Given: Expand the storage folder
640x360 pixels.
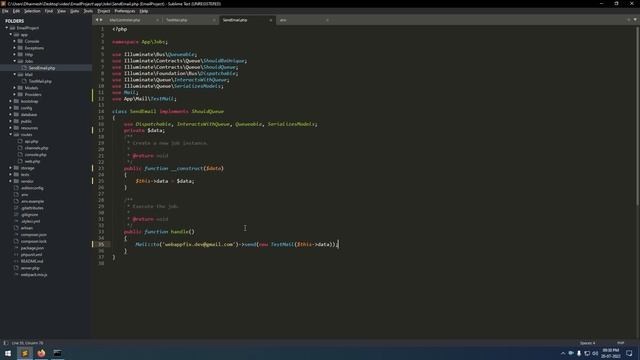Looking at the screenshot, I should point(11,168).
